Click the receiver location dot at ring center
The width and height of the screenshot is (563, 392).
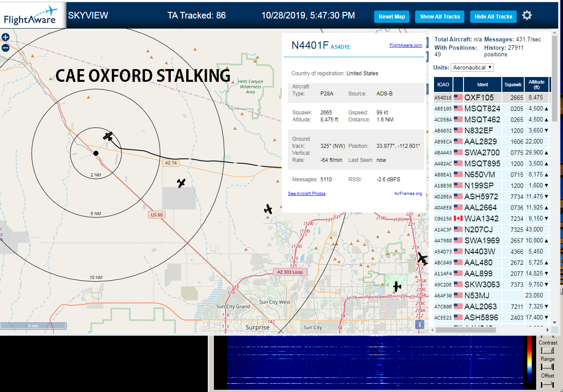(x=96, y=153)
